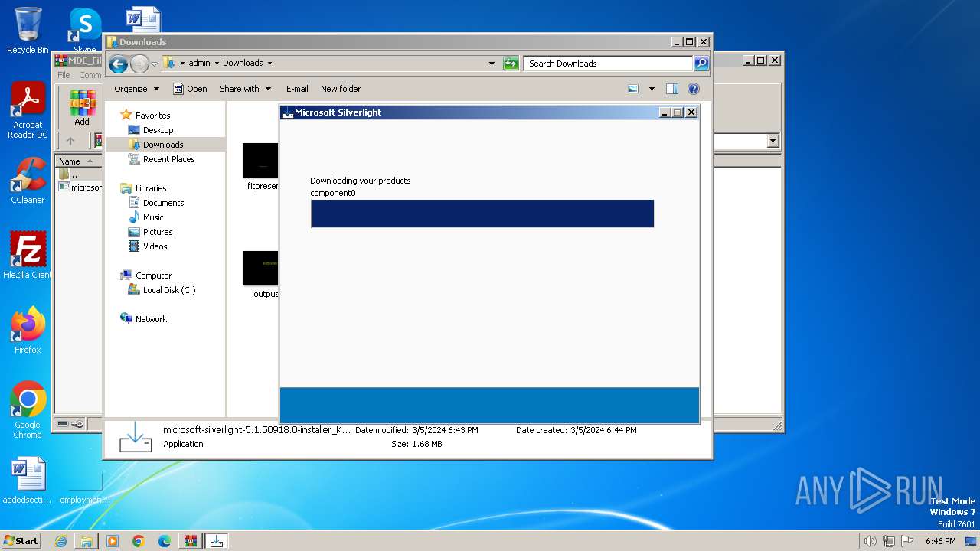Viewport: 980px width, 551px height.
Task: Switch to WinRAR taskbar button
Action: pyautogui.click(x=191, y=541)
